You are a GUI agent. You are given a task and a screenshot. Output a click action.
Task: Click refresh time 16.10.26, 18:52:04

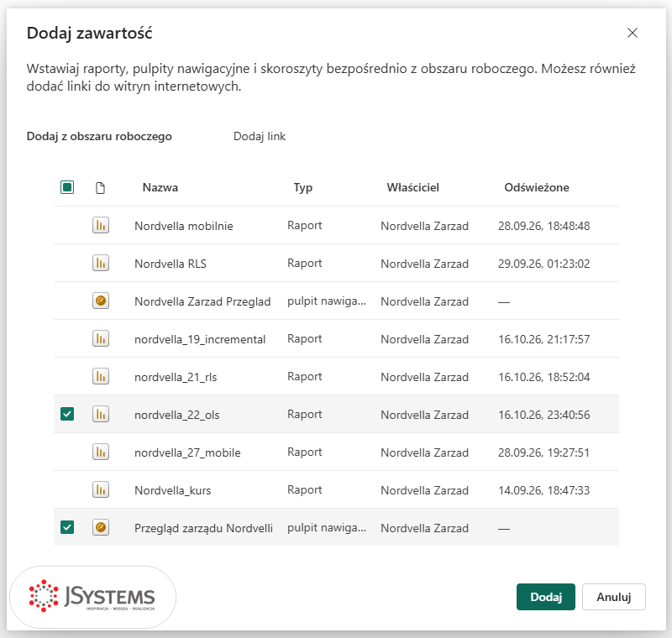[x=543, y=377]
